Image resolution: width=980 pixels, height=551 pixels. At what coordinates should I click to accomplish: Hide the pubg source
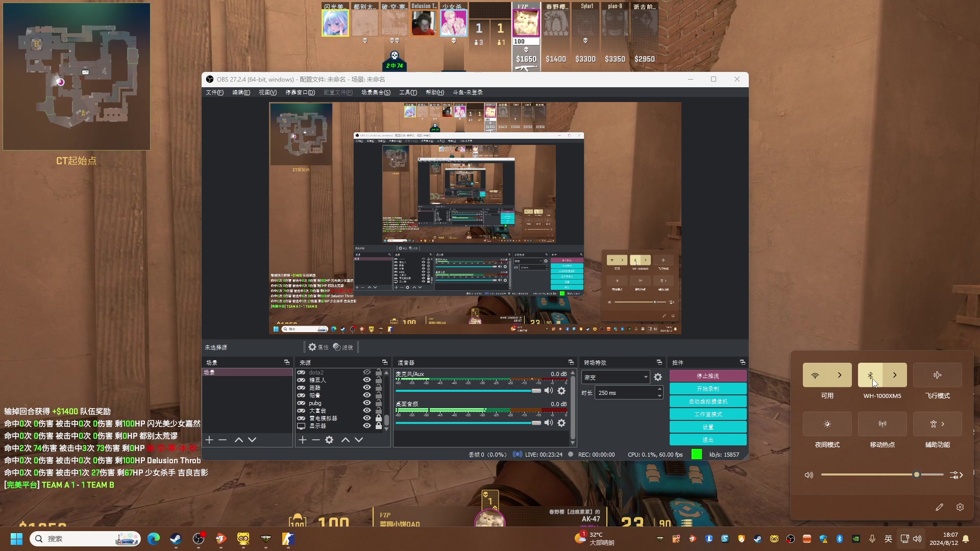coord(366,403)
